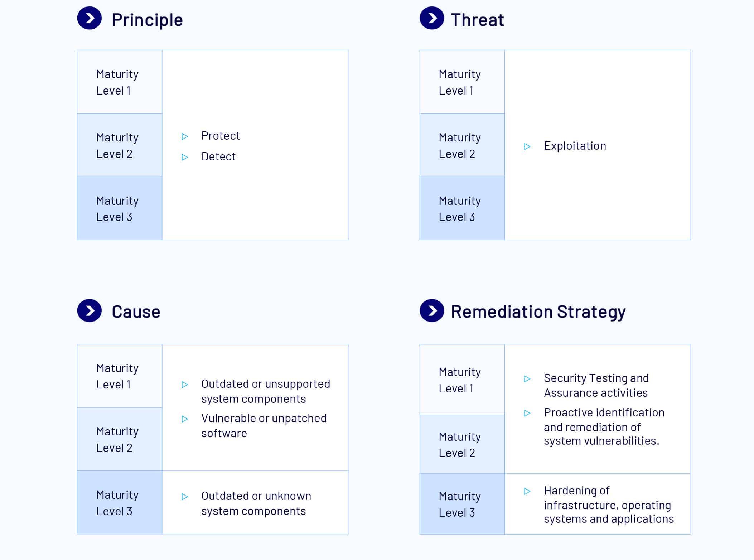The image size is (754, 560).
Task: Click the Remediation Strategy heading
Action: [538, 312]
